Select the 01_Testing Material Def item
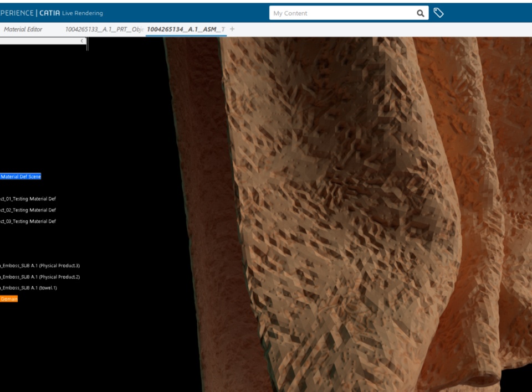The width and height of the screenshot is (532, 392). [x=28, y=199]
